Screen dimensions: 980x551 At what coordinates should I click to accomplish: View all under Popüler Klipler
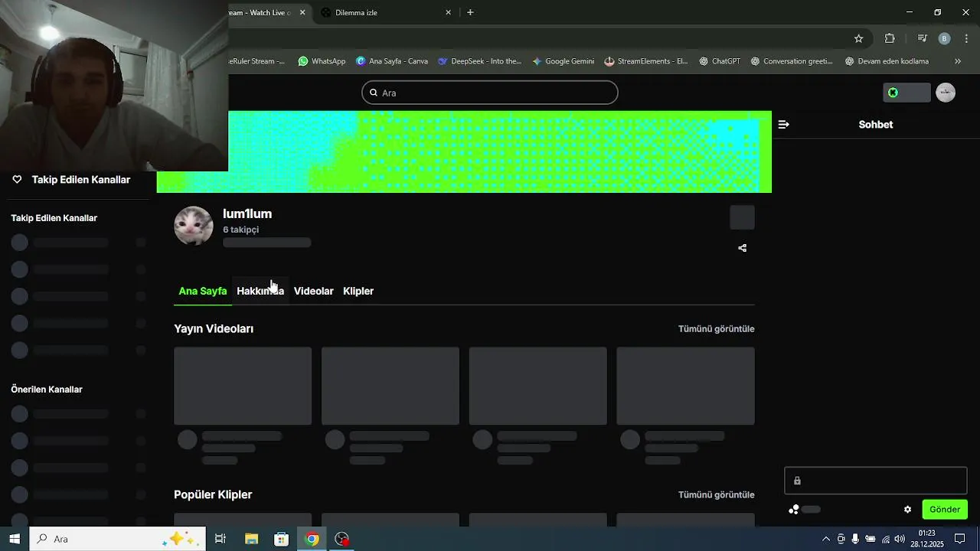(x=717, y=494)
